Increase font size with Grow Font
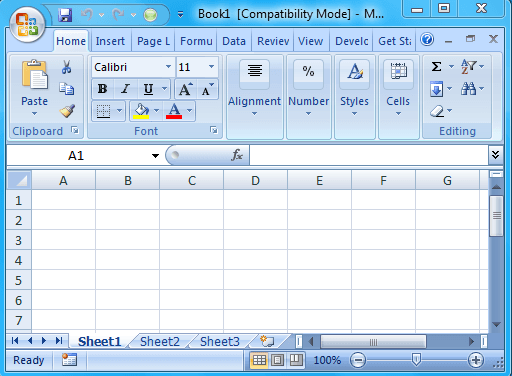The width and height of the screenshot is (512, 376). tap(185, 89)
